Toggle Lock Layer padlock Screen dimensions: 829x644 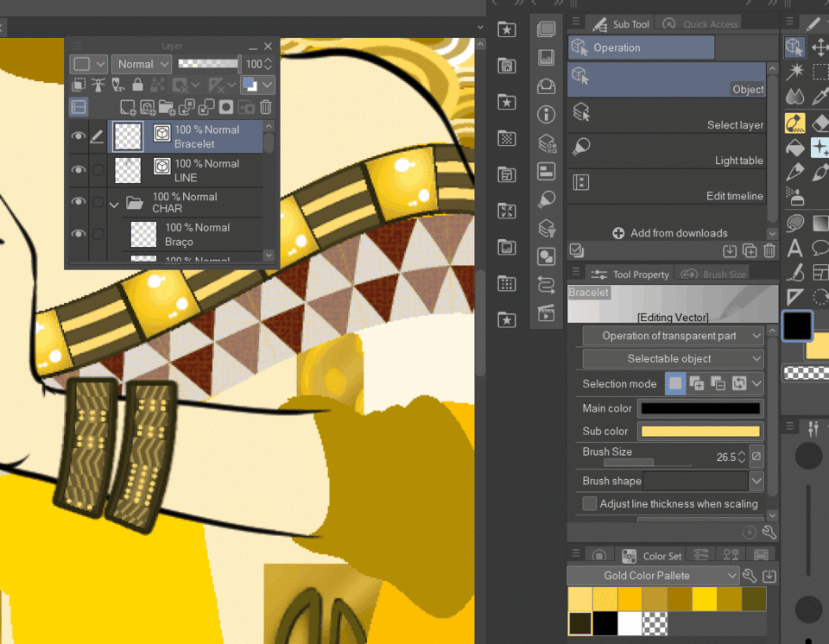137,85
